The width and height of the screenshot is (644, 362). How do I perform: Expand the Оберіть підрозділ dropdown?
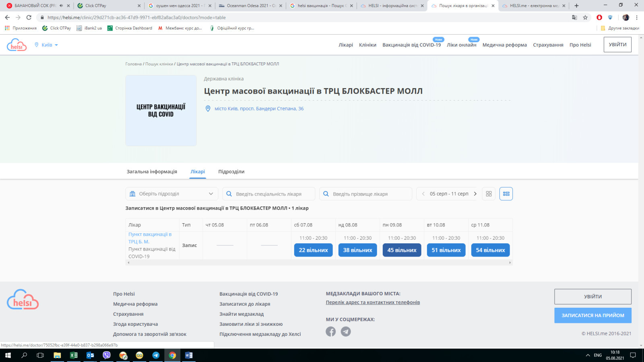pyautogui.click(x=171, y=194)
